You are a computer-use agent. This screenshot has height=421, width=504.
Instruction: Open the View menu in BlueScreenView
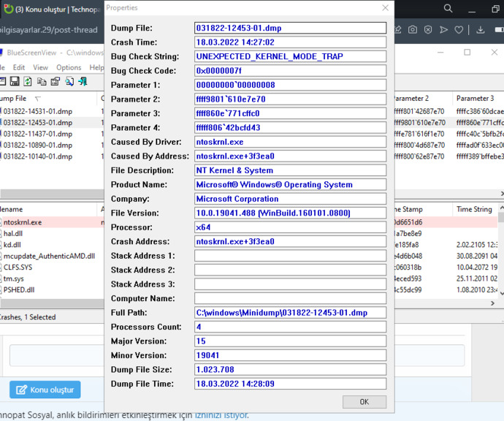[40, 67]
